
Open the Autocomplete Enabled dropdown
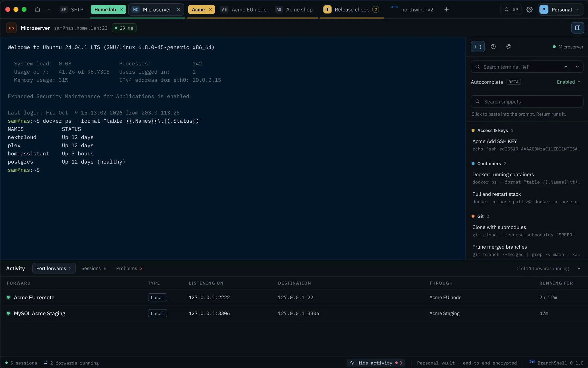tap(569, 82)
